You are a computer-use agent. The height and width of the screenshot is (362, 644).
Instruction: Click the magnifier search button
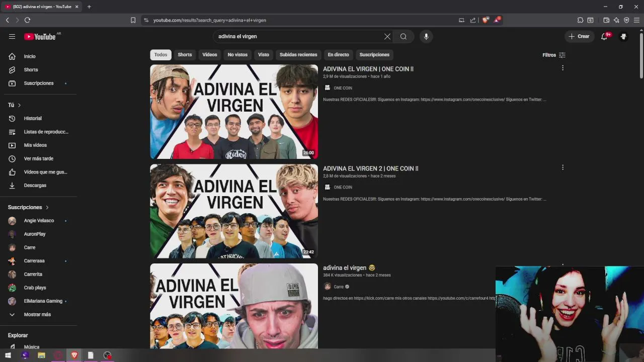[x=404, y=36]
